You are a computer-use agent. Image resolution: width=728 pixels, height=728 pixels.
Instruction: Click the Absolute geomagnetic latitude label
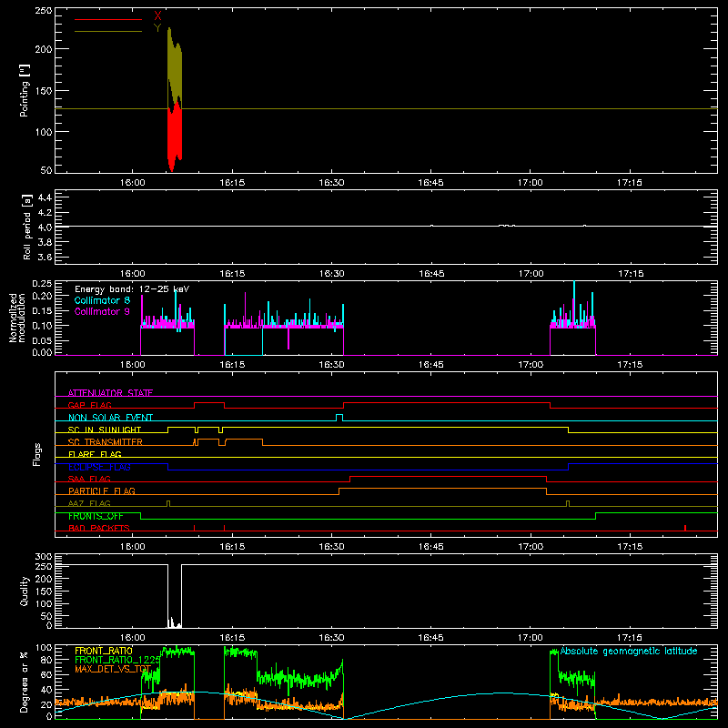pos(629,651)
